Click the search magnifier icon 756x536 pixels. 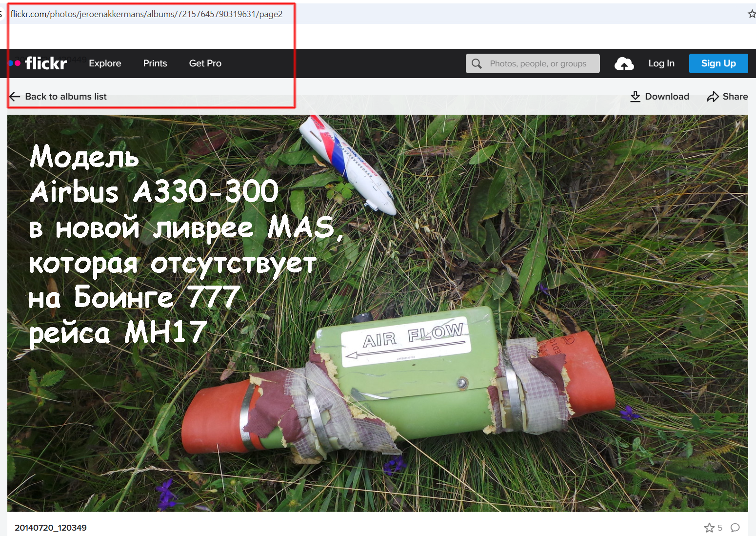[477, 63]
